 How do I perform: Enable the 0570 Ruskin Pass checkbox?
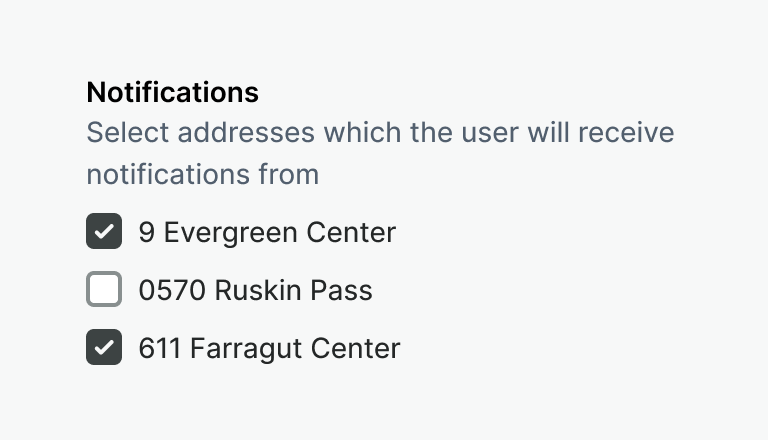(104, 290)
